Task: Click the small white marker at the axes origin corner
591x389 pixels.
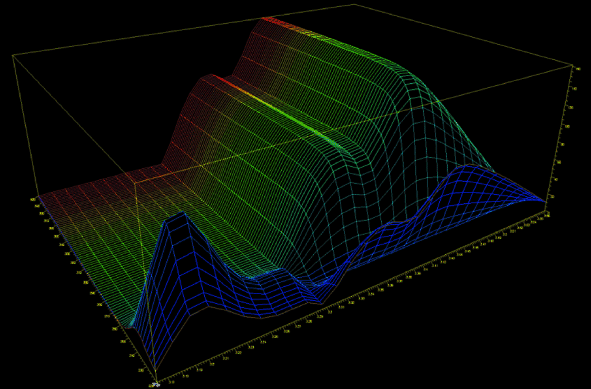Action: [155, 384]
